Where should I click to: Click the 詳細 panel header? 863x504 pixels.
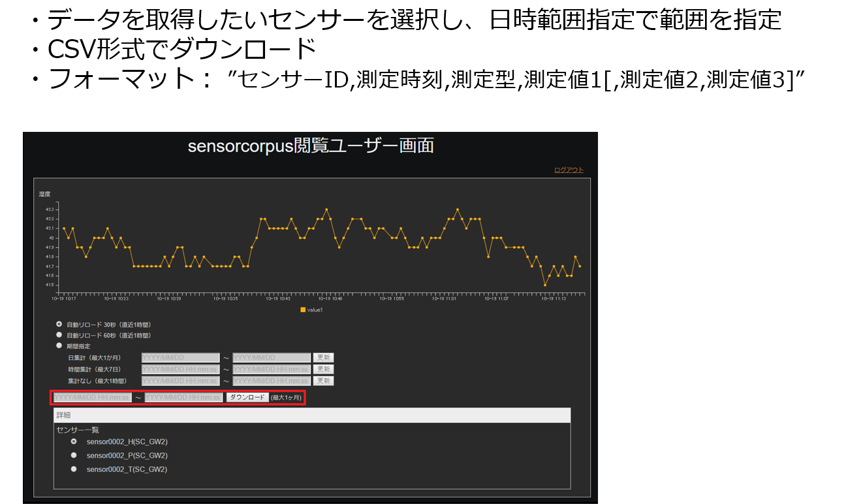pyautogui.click(x=312, y=415)
